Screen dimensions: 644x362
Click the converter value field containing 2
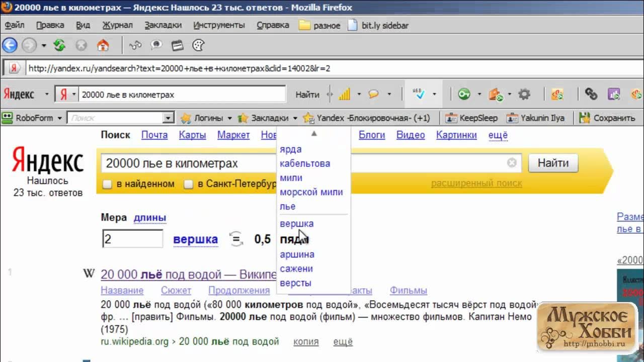coord(133,239)
